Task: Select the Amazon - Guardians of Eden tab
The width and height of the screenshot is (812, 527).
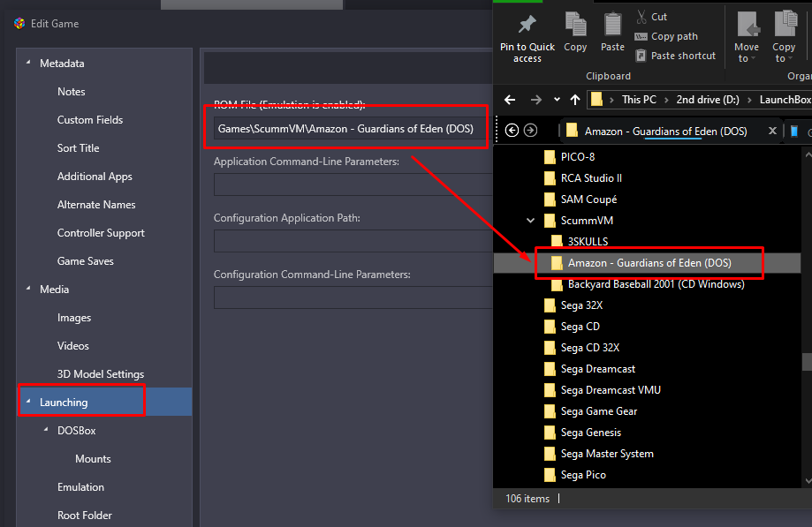Action: (x=665, y=132)
